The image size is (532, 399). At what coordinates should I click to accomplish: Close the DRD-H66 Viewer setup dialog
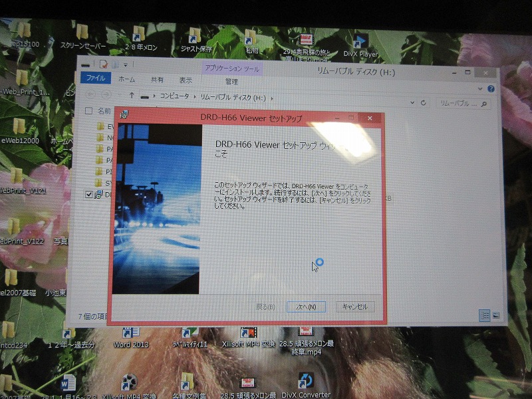370,118
